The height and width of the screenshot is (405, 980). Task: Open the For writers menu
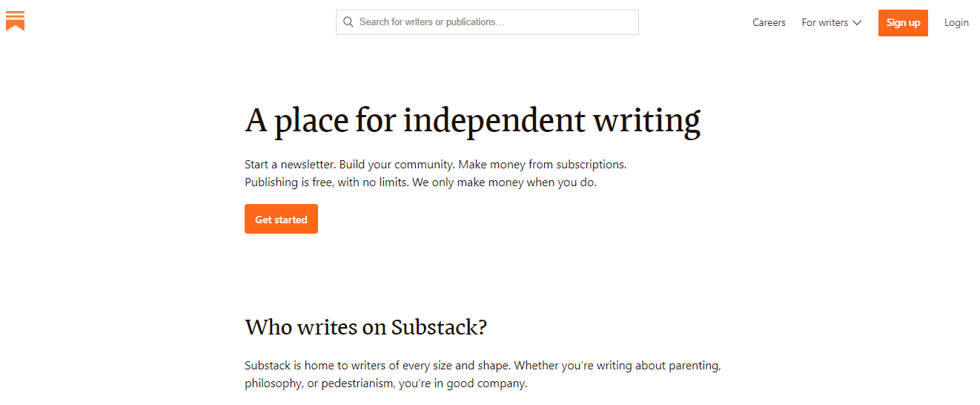coord(824,22)
